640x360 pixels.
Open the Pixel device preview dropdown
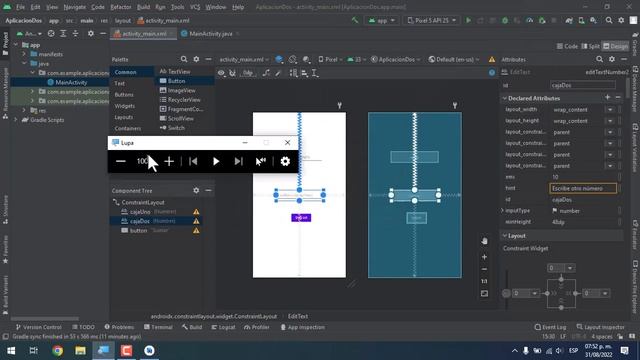tap(330, 59)
